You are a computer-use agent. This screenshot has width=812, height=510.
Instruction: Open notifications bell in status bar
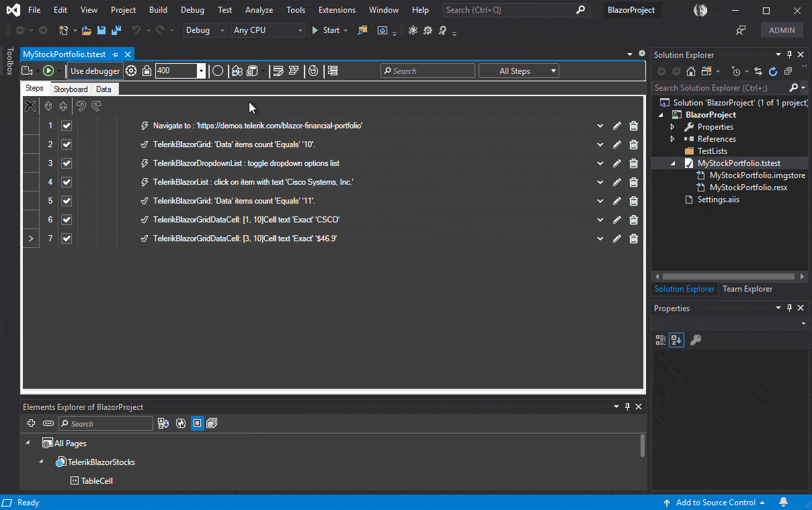[x=783, y=503]
